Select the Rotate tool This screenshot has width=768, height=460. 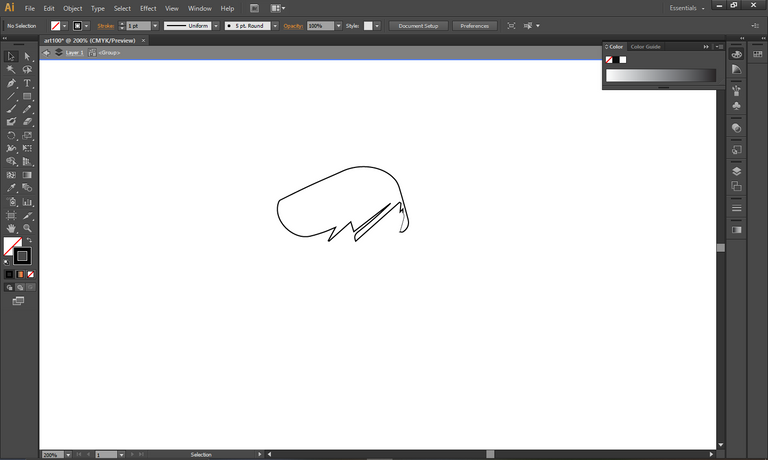11,135
